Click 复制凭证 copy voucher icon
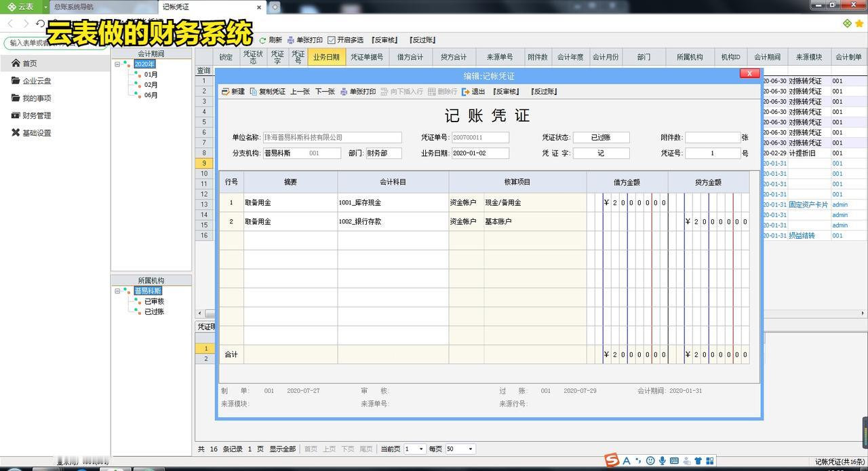868x471 pixels. coord(254,92)
